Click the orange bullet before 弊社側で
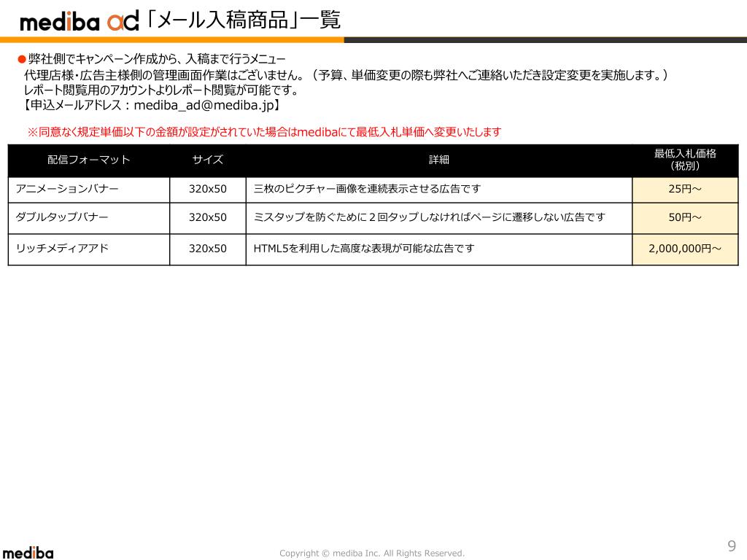This screenshot has width=747, height=560. 21,60
